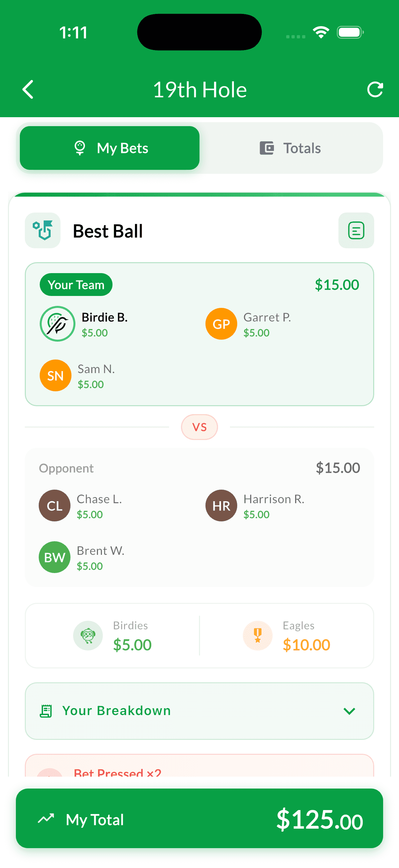Tap Chase L. CL avatar
Screen dimensions: 399x868
(55, 506)
